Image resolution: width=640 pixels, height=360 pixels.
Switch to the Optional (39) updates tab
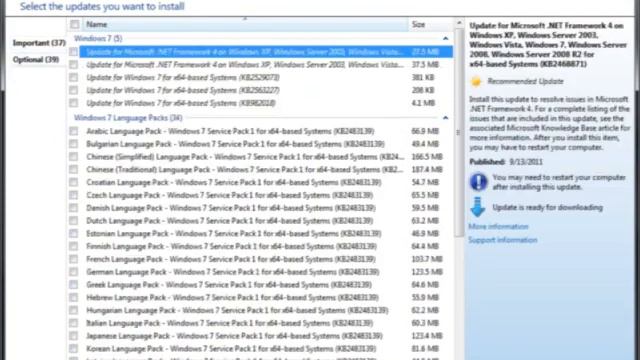point(36,60)
